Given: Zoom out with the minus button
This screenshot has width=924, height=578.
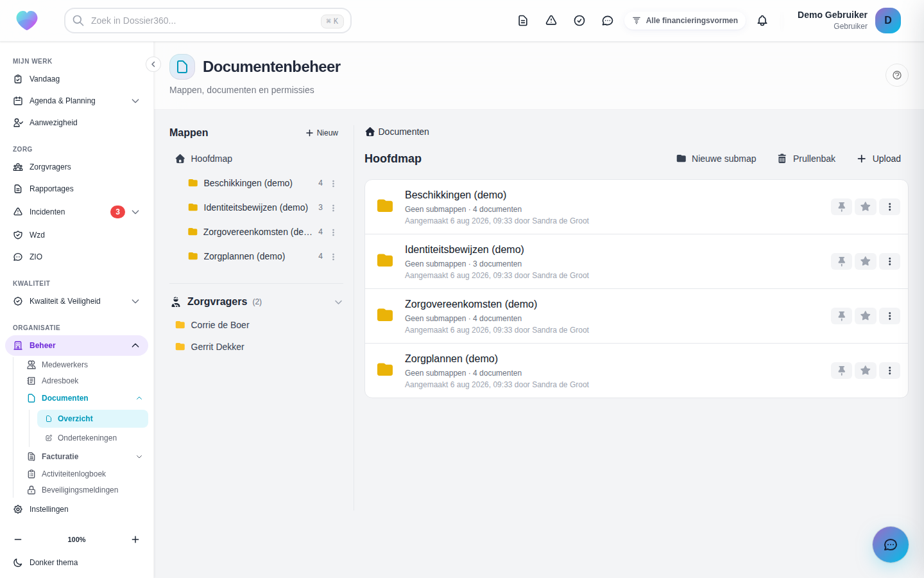Looking at the screenshot, I should (x=18, y=539).
